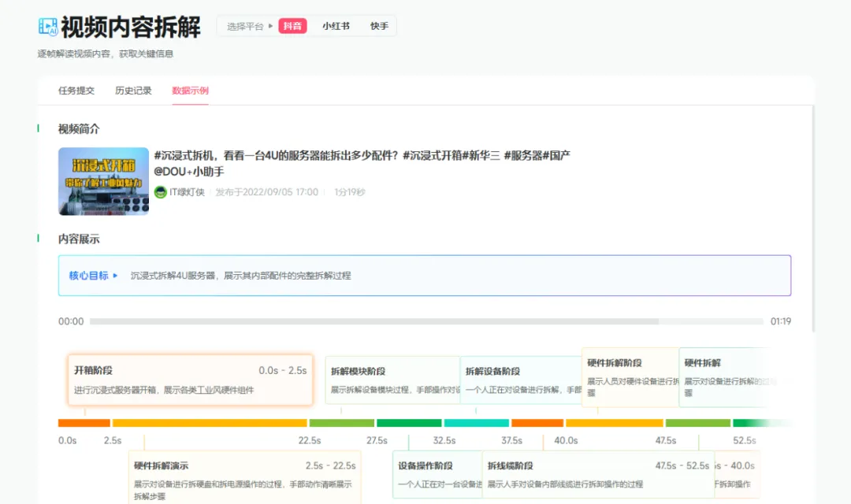Click the green 47.5s–52.5s timeline segment
851x504 pixels.
tap(698, 423)
